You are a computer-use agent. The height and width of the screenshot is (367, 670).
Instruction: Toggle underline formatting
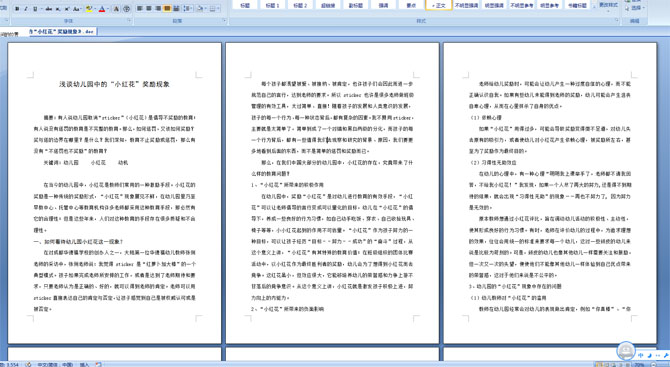click(35, 9)
